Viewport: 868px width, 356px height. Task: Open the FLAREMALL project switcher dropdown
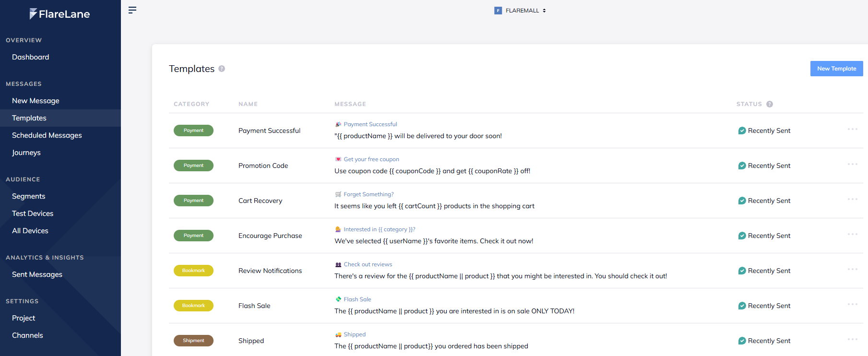[520, 11]
